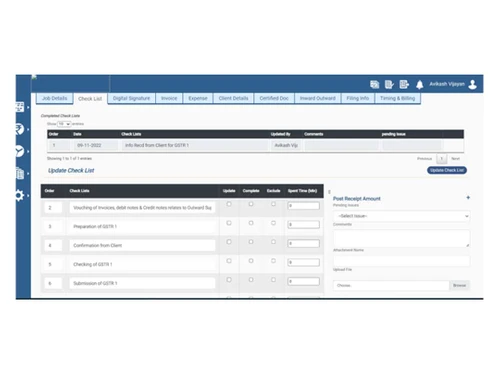Expand the calendar sidebar menu arrow
The width and height of the screenshot is (500, 375).
(x=28, y=107)
